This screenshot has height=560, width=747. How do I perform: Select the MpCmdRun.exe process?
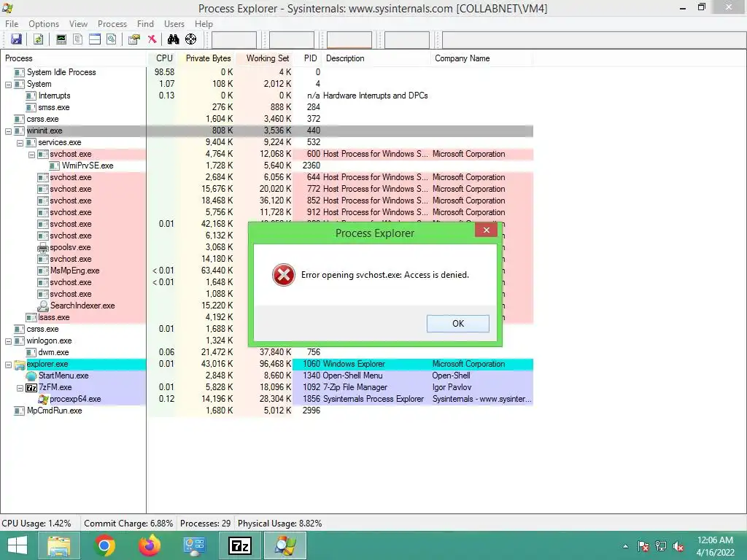coord(54,411)
